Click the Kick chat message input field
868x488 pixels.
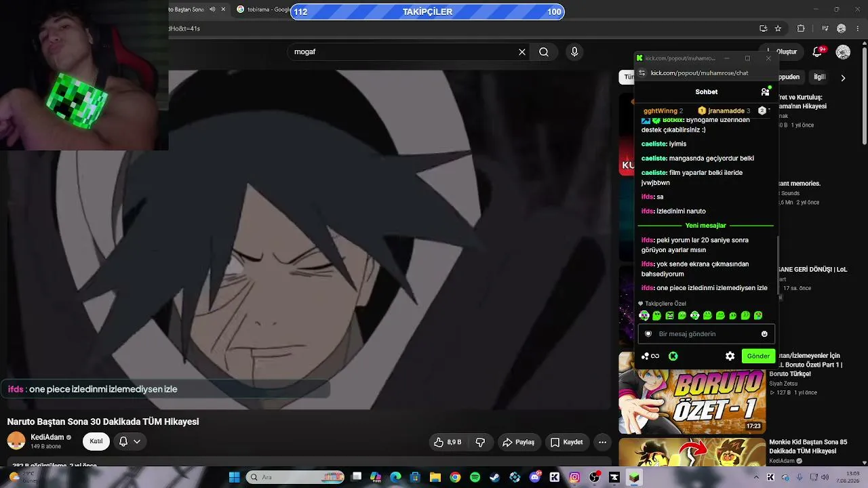coord(706,333)
